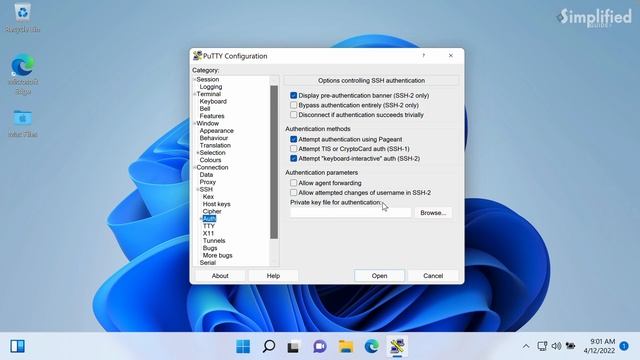The image size is (640, 360).
Task: Click the category tree scrollbar thumb
Action: (x=274, y=162)
